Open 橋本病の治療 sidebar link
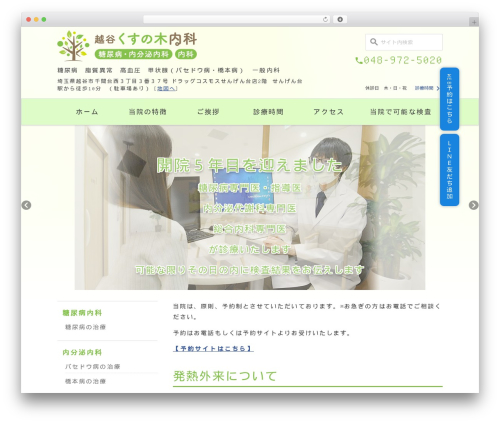The image size is (500, 423). pos(85,381)
